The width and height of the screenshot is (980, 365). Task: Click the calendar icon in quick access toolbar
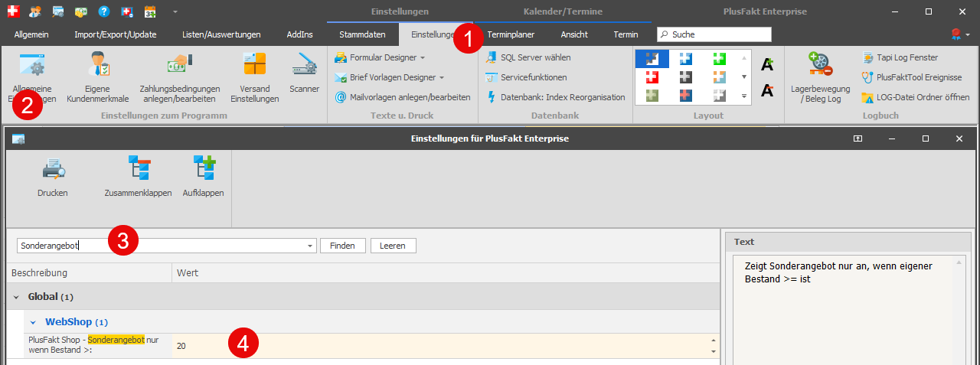[x=150, y=11]
